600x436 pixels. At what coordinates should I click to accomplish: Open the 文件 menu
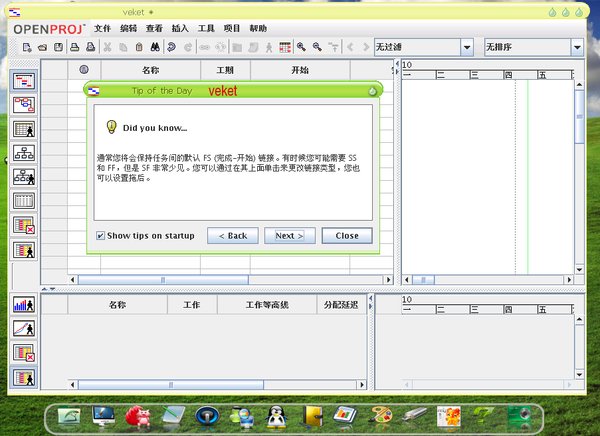pos(102,28)
